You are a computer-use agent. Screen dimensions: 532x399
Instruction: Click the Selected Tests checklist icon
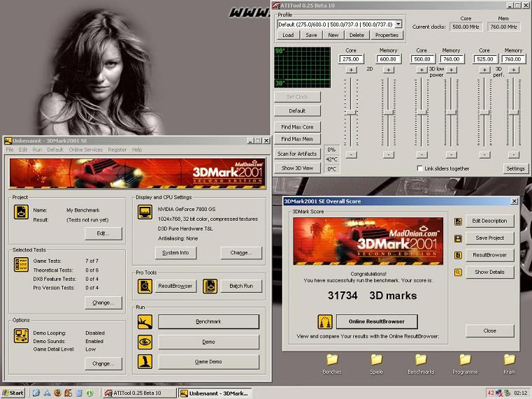click(21, 264)
